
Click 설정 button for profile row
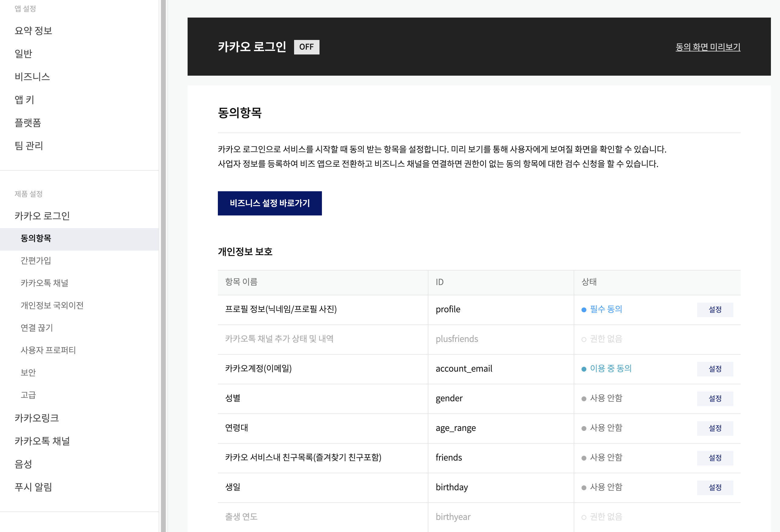[x=715, y=310]
